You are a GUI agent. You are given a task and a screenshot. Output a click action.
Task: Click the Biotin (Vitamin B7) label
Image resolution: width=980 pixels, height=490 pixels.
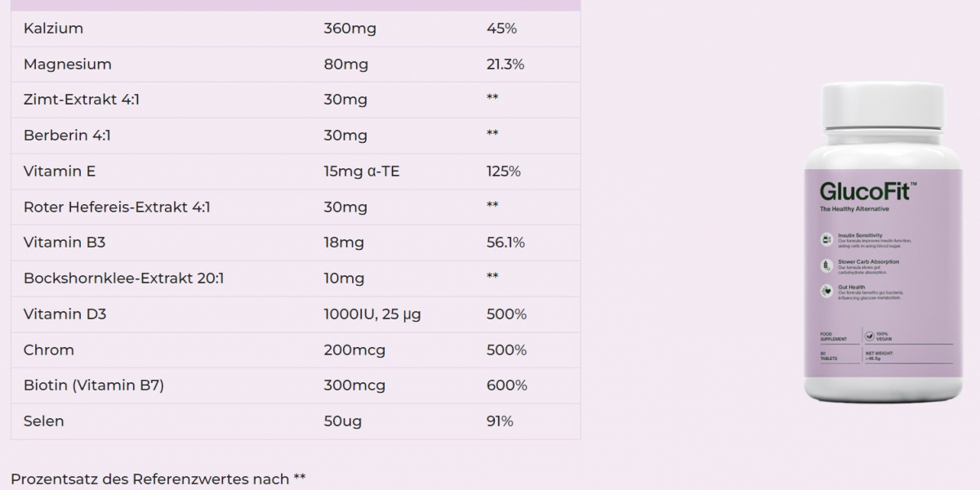(x=94, y=385)
